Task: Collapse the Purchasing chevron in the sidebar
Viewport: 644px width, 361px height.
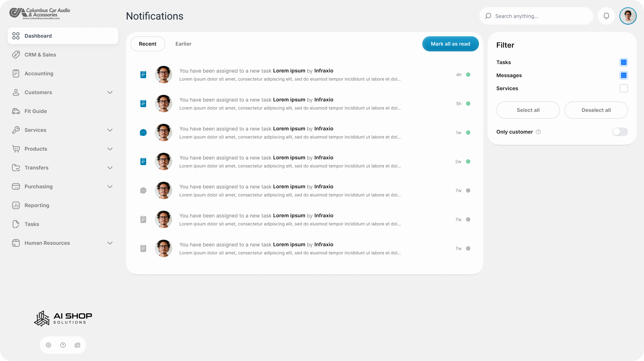Action: coord(110,186)
